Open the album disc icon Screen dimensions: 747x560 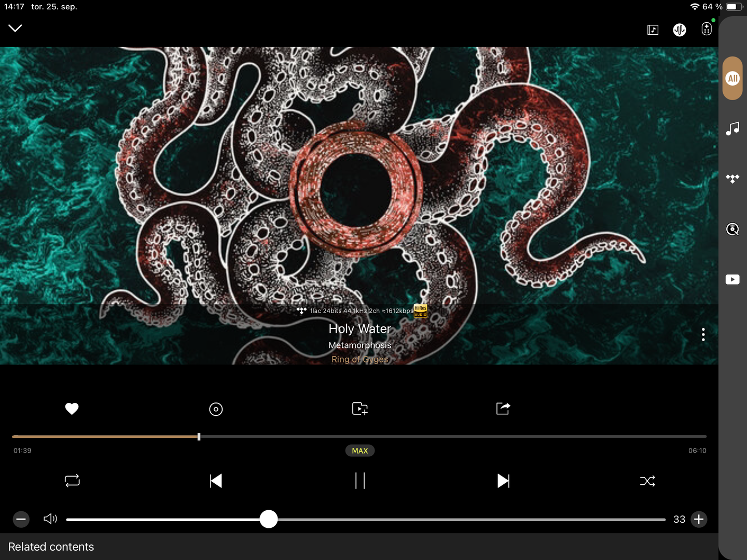pyautogui.click(x=216, y=409)
